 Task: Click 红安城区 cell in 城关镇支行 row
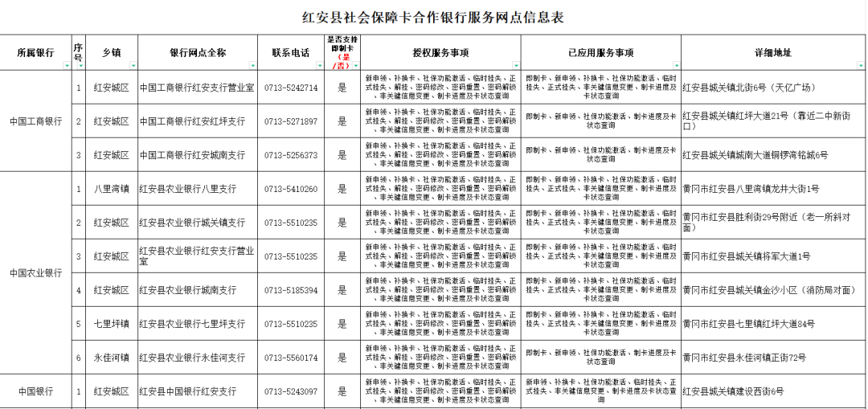[112, 223]
